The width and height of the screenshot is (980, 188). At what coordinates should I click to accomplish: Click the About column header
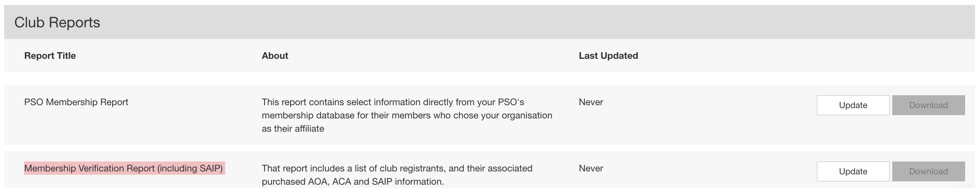coord(275,55)
